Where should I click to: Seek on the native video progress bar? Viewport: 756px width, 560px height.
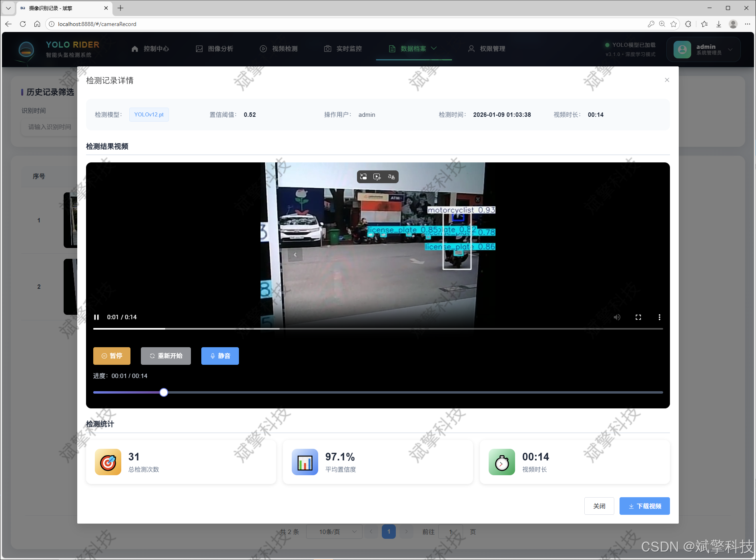coord(378,329)
